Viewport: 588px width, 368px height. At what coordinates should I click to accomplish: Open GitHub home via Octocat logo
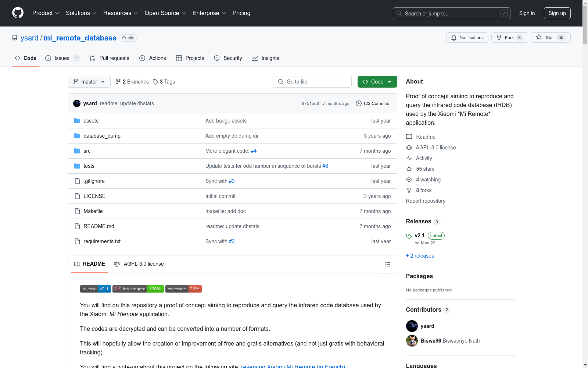18,13
